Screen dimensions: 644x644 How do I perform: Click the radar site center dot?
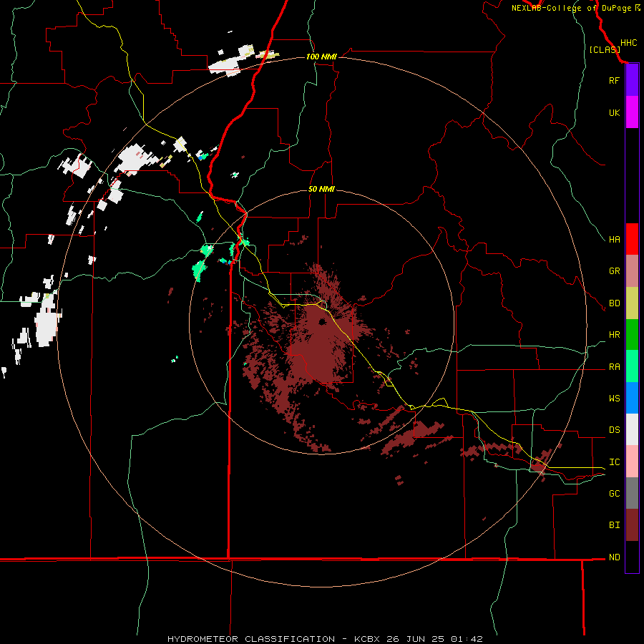323,321
